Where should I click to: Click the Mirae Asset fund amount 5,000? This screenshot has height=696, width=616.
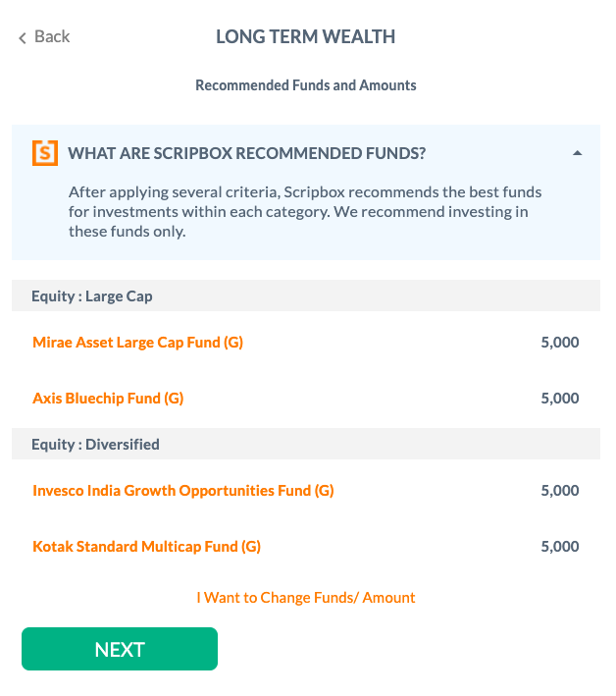tap(560, 343)
